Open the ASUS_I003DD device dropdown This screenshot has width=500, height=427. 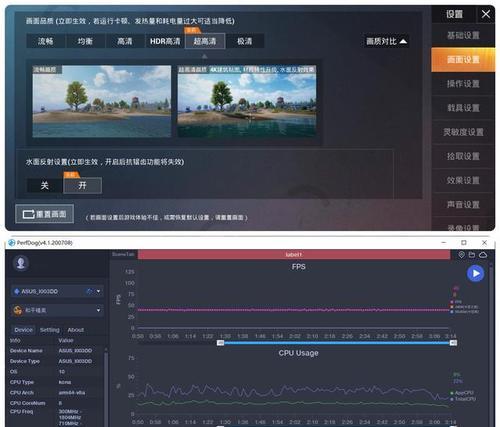click(57, 292)
